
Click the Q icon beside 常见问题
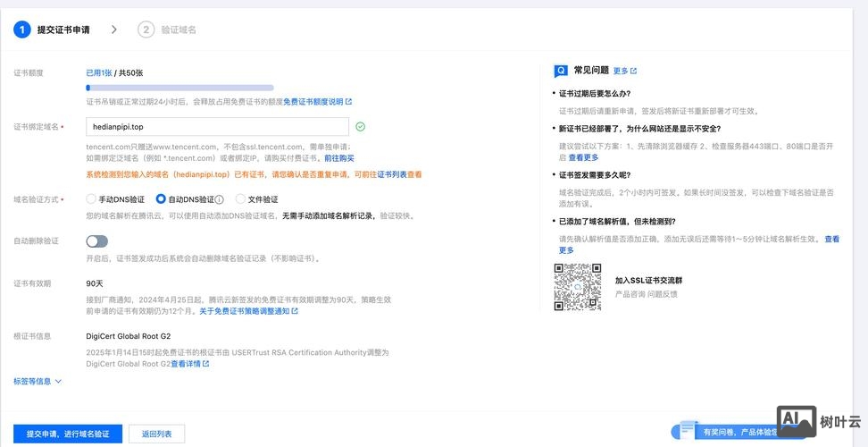[x=561, y=71]
